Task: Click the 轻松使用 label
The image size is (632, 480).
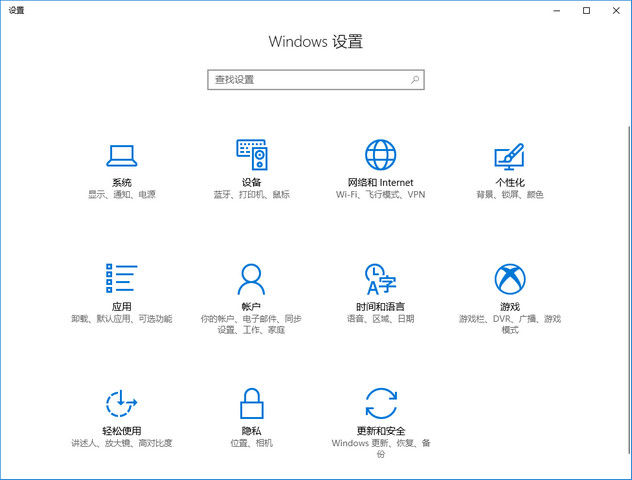Action: (122, 431)
